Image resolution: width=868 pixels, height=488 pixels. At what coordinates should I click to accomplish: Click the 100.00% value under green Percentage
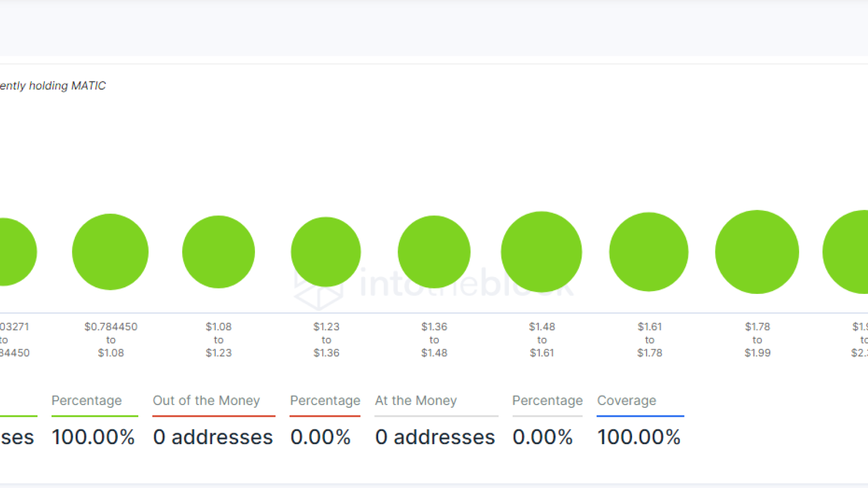click(93, 437)
